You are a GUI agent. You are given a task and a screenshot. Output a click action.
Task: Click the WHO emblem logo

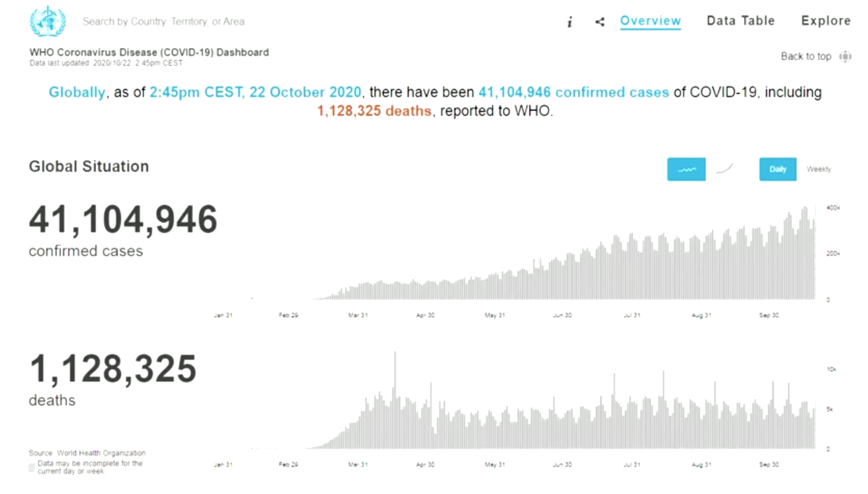coord(47,21)
